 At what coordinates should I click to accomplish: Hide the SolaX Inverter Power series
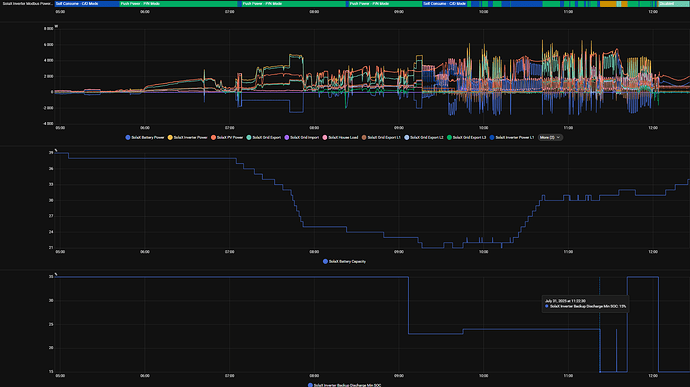tap(187, 137)
